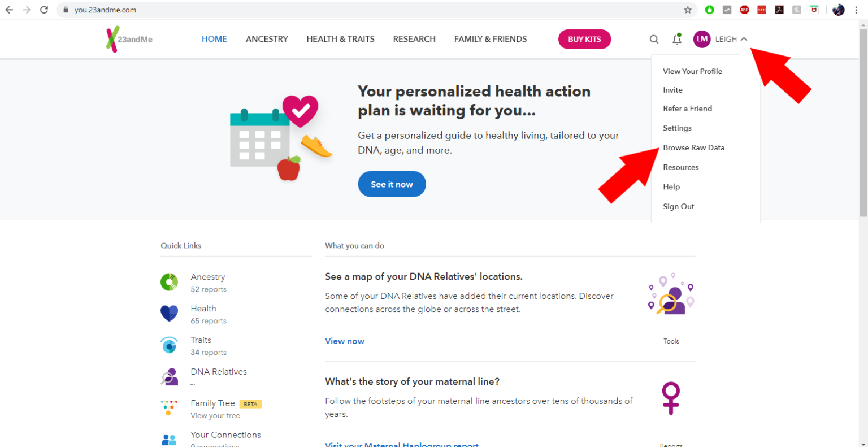
Task: Click the Family Tree beta icon
Action: coord(170,408)
